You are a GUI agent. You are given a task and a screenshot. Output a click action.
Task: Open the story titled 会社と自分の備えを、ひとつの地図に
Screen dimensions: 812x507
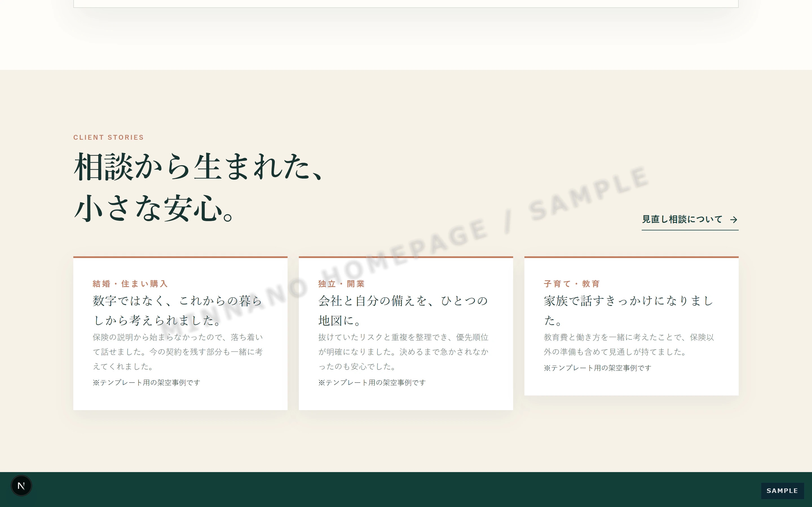403,310
